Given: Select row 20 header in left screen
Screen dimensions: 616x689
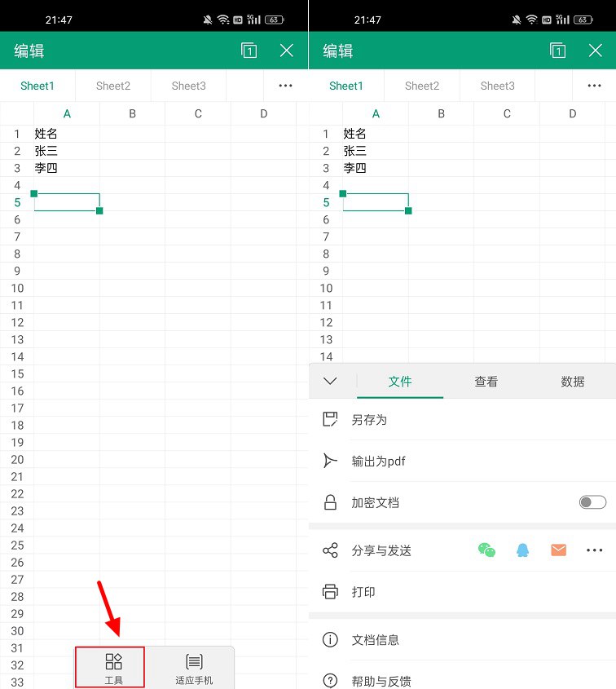Looking at the screenshot, I should (17, 460).
